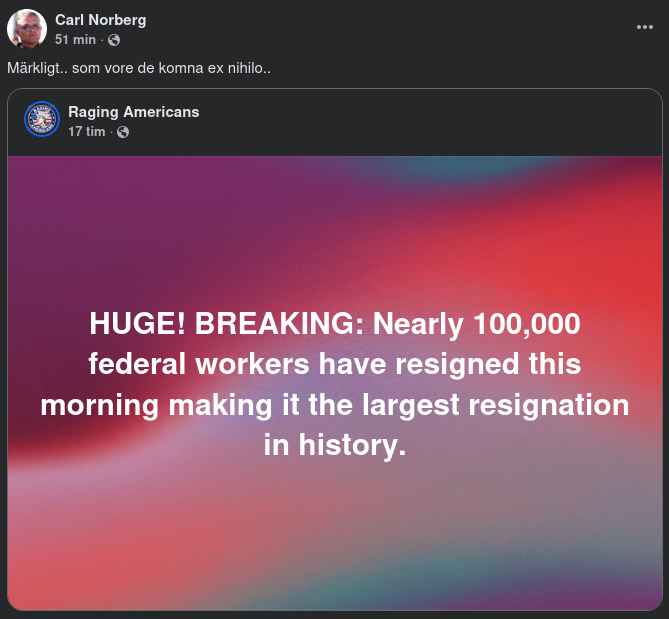Screen dimensions: 669x619
Task: Open the post via 51 min timestamp
Action: [x=75, y=40]
